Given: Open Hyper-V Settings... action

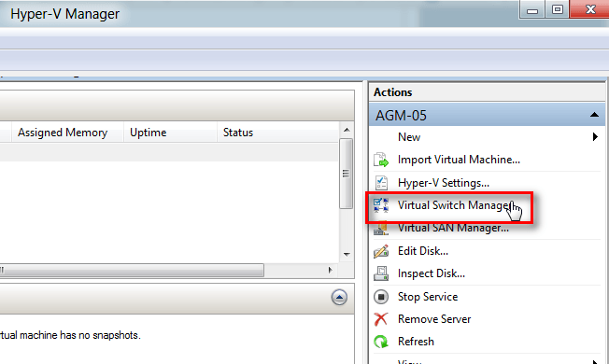Looking at the screenshot, I should click(444, 182).
